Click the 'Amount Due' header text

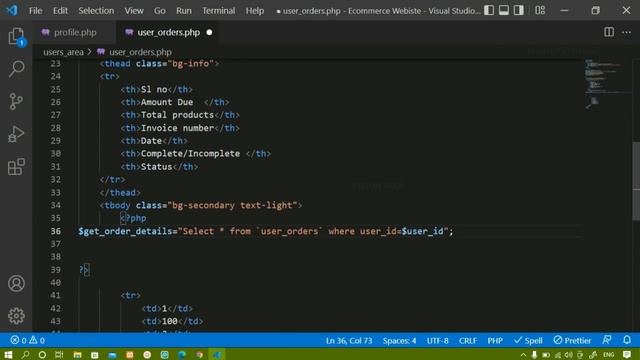click(167, 102)
